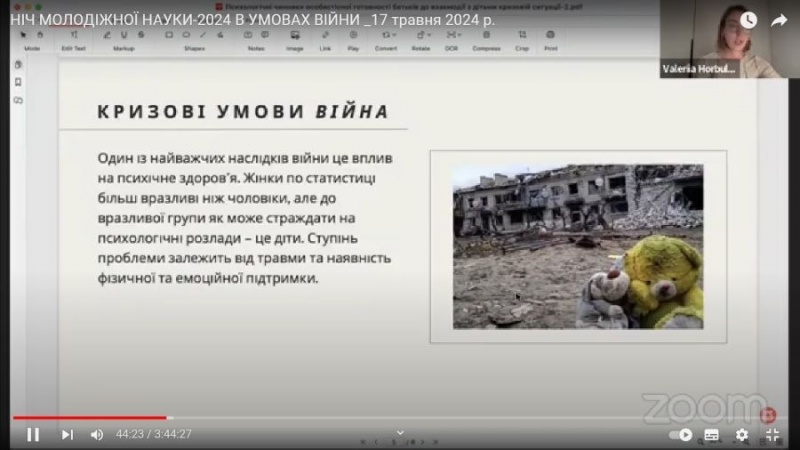
Task: Pause the video playback
Action: pos(33,434)
